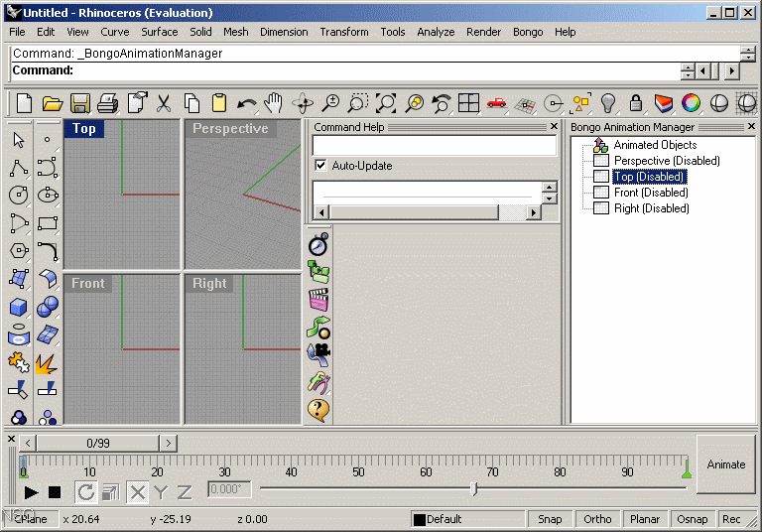Save with the floppy disk icon

point(80,103)
